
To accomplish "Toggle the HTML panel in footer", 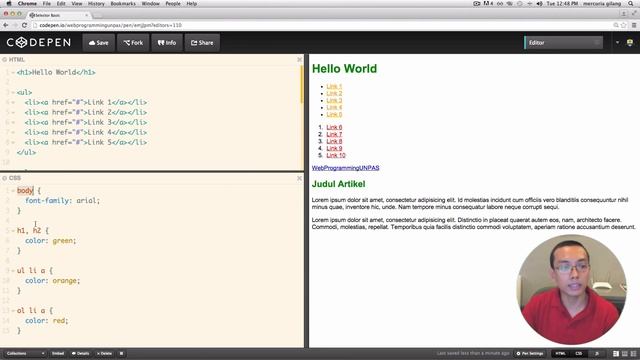I will 560,353.
